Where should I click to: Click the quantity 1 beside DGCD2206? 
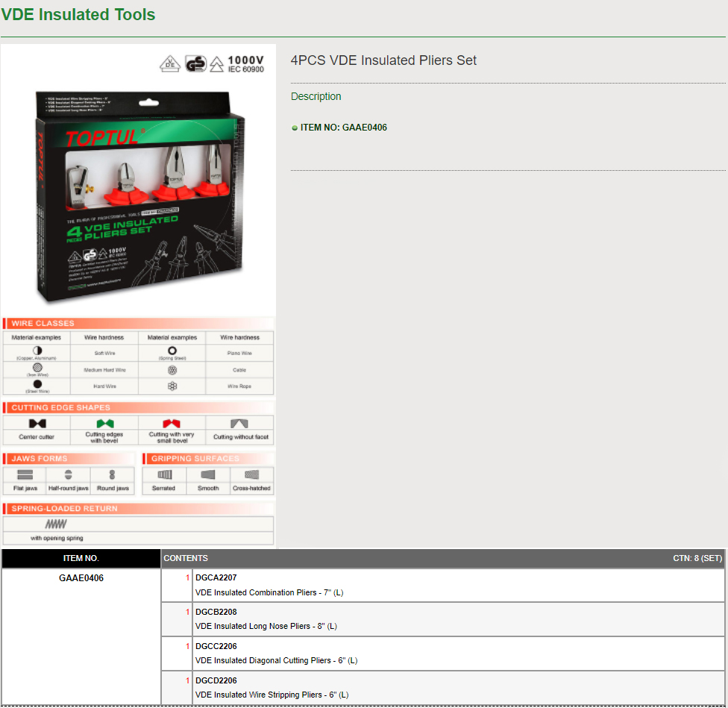pyautogui.click(x=187, y=681)
